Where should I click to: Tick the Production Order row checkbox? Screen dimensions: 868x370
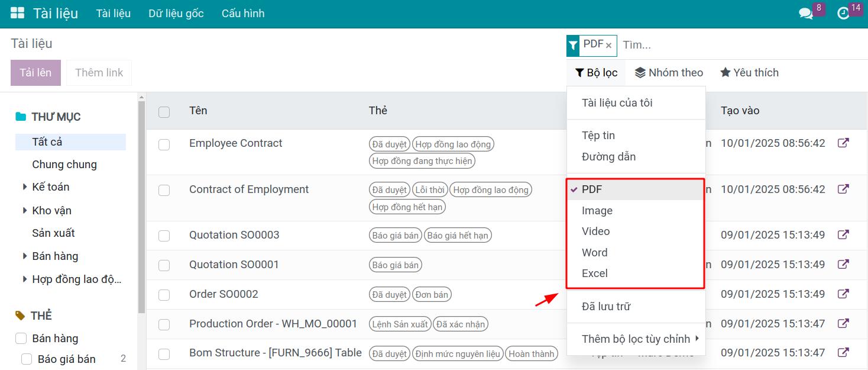[x=164, y=324]
